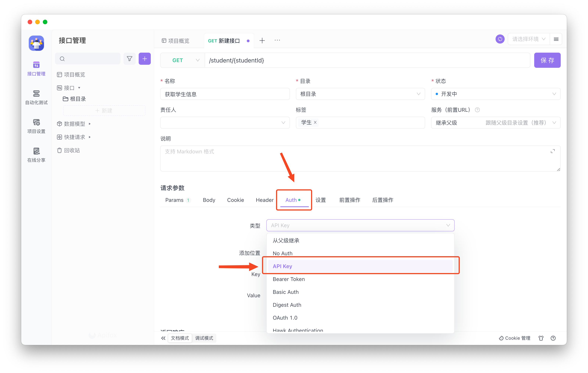Open 回收站 recycle bin
This screenshot has width=588, height=373.
[x=69, y=150]
